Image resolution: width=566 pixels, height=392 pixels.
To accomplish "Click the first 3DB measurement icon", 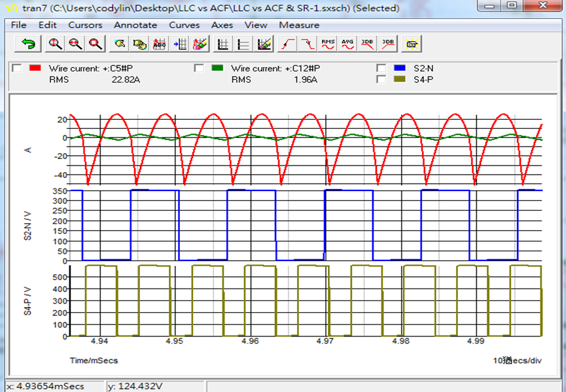I will (368, 44).
